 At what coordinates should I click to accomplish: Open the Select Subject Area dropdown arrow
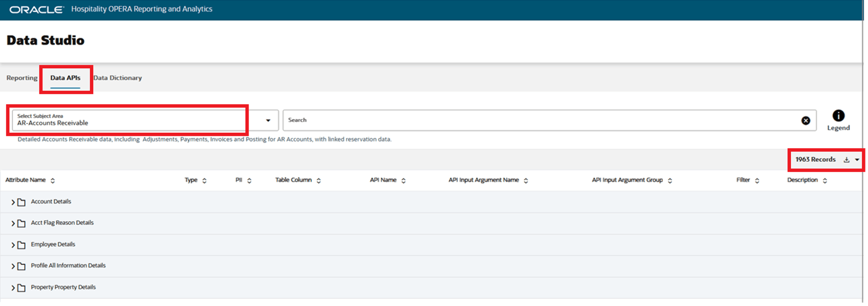pyautogui.click(x=268, y=121)
